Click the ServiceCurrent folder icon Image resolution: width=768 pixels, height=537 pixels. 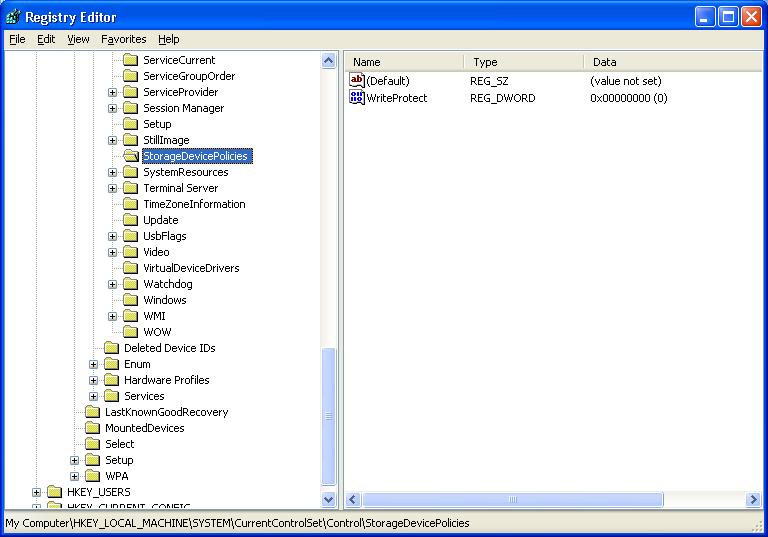(130, 60)
